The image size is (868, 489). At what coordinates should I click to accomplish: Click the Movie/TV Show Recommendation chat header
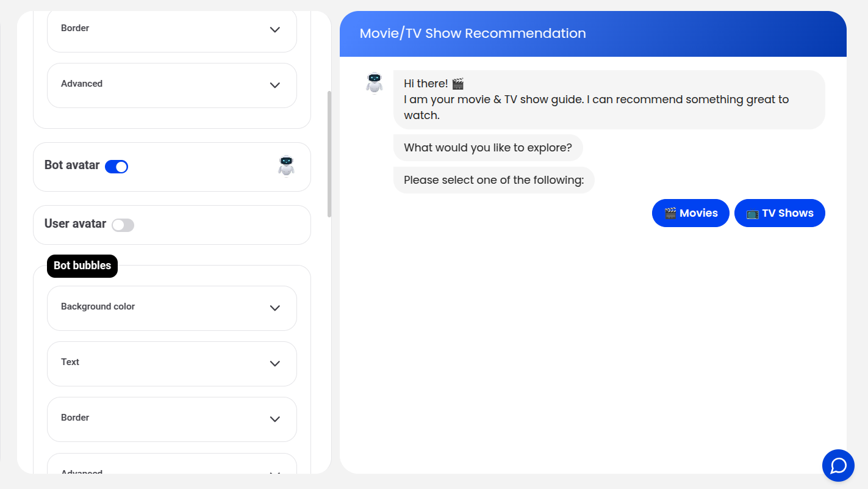pos(473,34)
